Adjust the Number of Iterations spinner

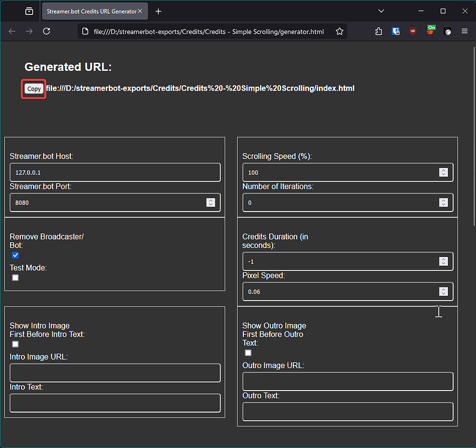pyautogui.click(x=444, y=202)
